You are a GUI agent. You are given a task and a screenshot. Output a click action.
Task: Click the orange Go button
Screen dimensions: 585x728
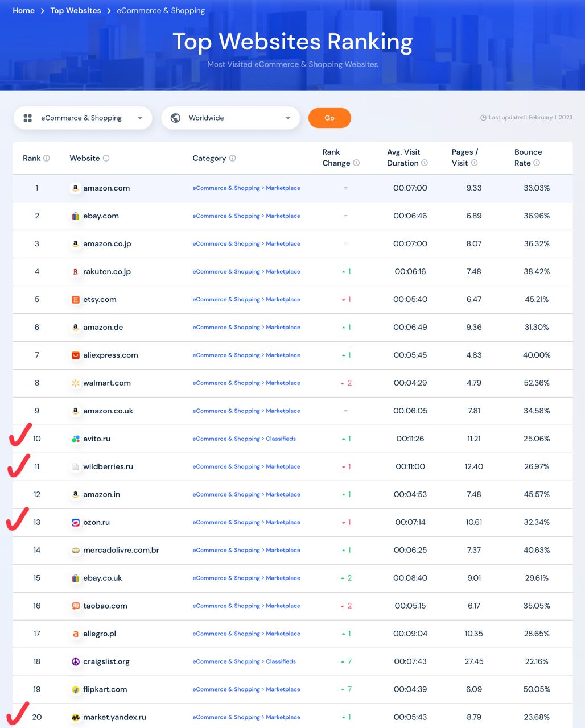[x=329, y=118]
